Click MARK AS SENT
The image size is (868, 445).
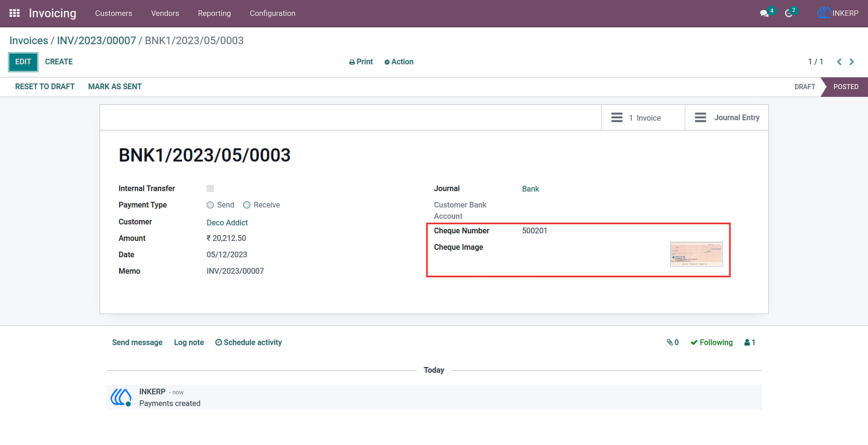tap(115, 87)
